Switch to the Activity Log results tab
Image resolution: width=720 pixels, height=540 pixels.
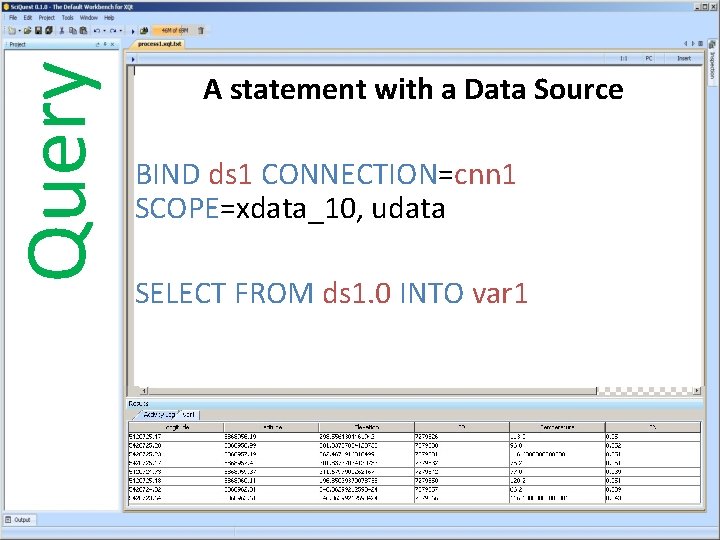[158, 414]
